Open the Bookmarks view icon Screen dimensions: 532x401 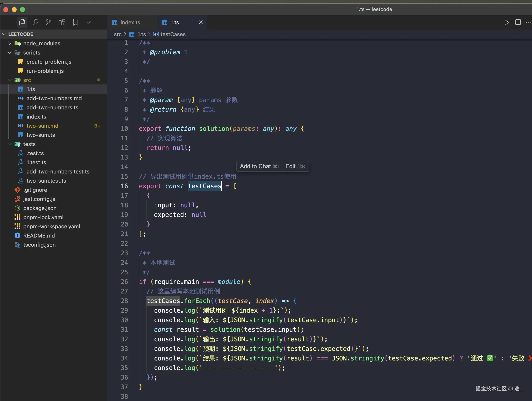75,22
